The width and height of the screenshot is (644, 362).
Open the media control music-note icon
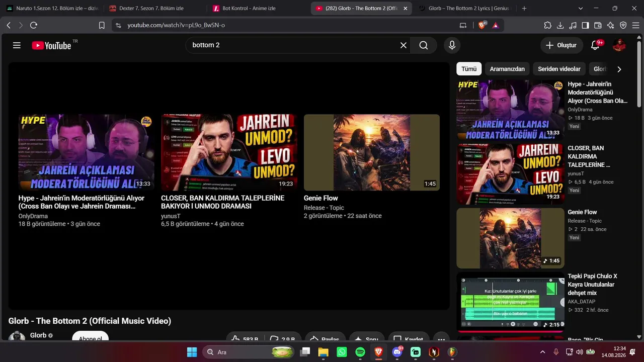pyautogui.click(x=573, y=25)
